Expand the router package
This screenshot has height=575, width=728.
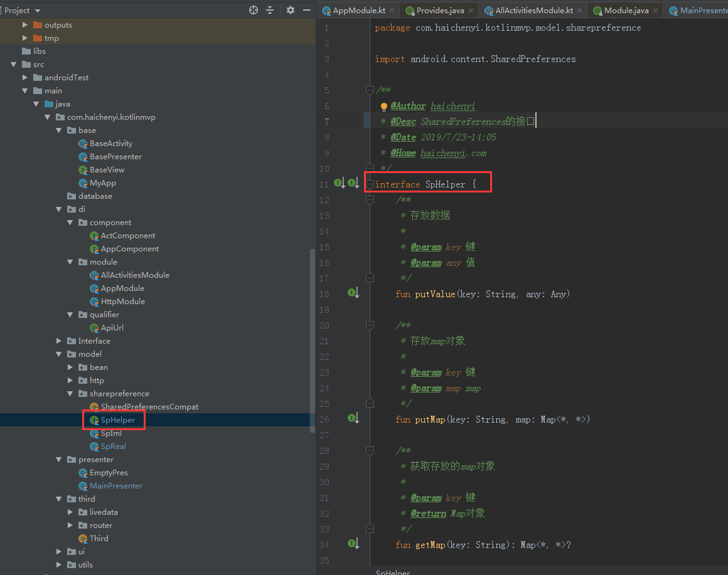[70, 525]
